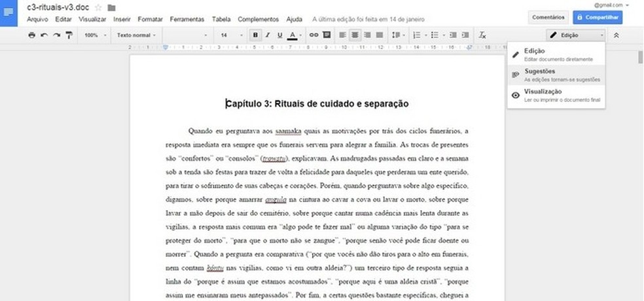Screen dimensions: 644x301
Task: Toggle underline formatting
Action: pyautogui.click(x=280, y=35)
